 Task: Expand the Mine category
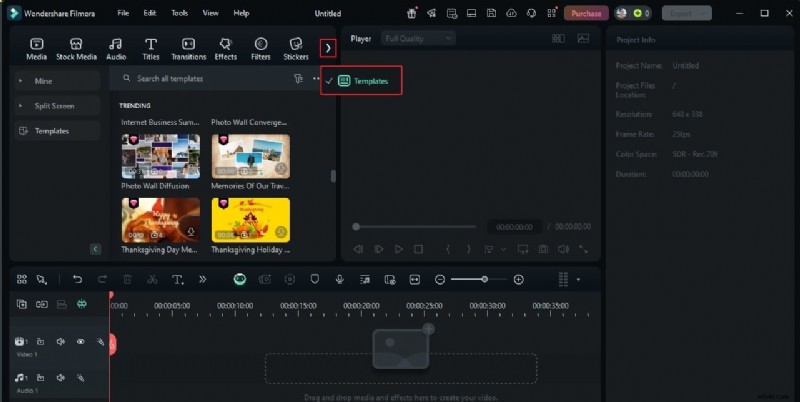click(57, 79)
